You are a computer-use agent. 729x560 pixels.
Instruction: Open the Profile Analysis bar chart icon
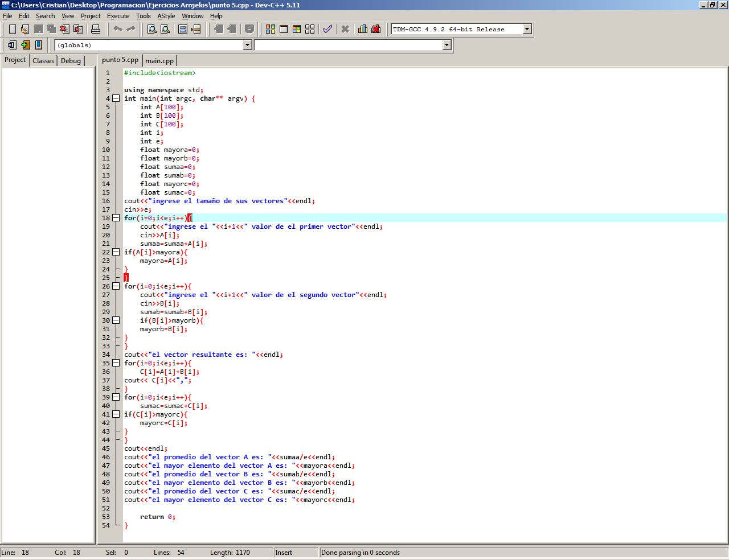pyautogui.click(x=362, y=29)
